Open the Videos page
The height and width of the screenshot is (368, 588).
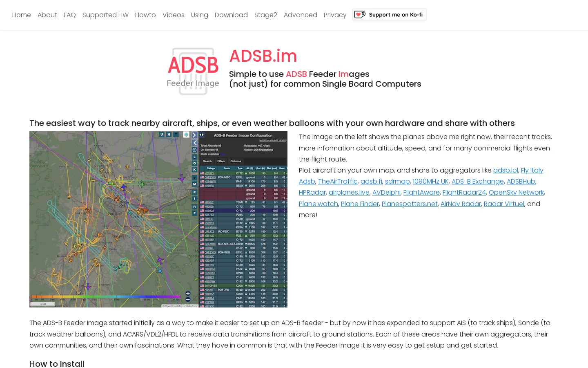(x=174, y=15)
